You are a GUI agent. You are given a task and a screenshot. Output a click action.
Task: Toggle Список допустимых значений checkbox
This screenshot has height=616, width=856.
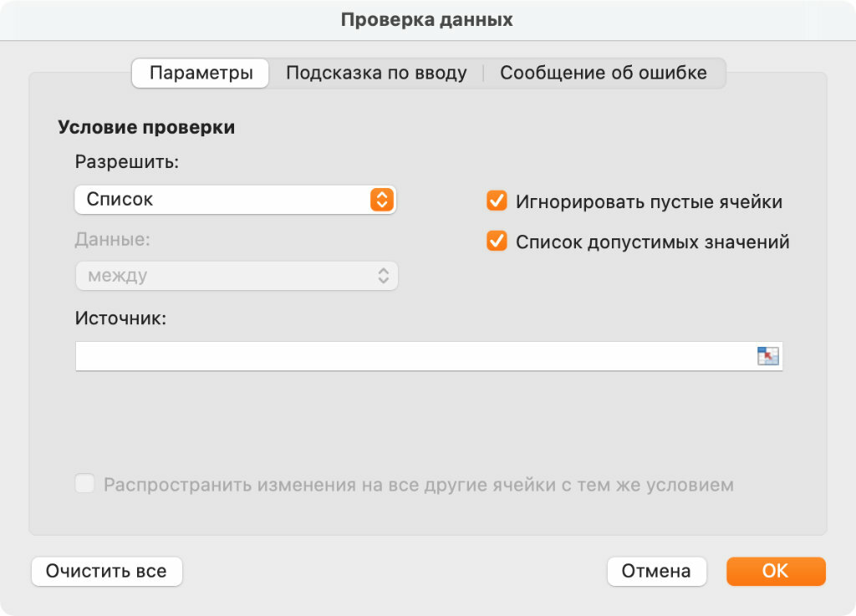click(497, 241)
